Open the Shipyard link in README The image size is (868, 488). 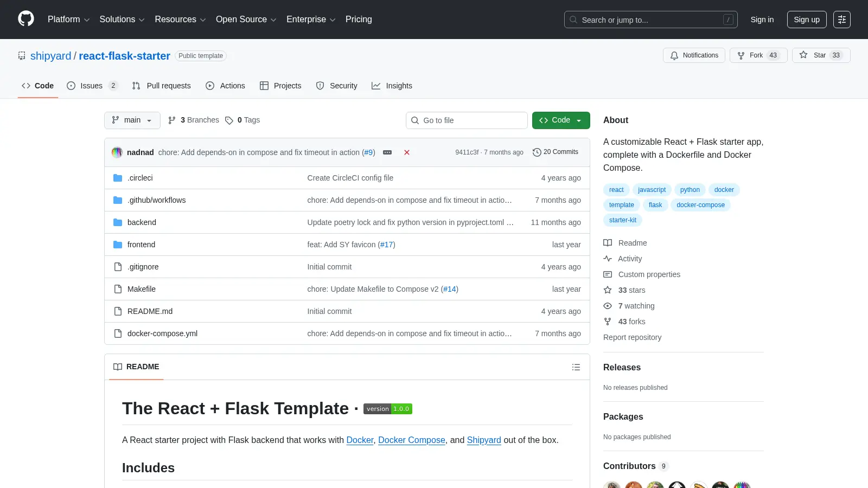pyautogui.click(x=484, y=440)
